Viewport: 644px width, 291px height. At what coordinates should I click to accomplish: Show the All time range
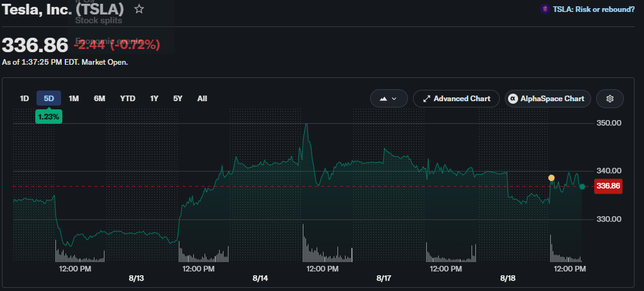[202, 99]
